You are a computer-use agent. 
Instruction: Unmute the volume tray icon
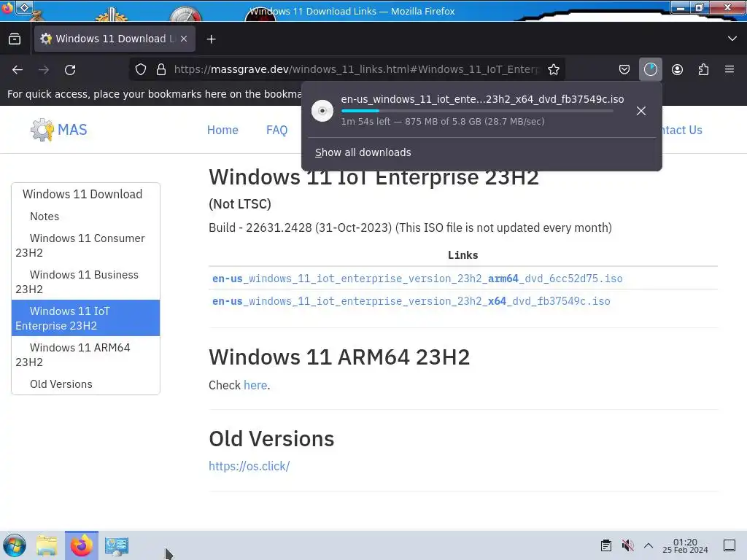[628, 545]
